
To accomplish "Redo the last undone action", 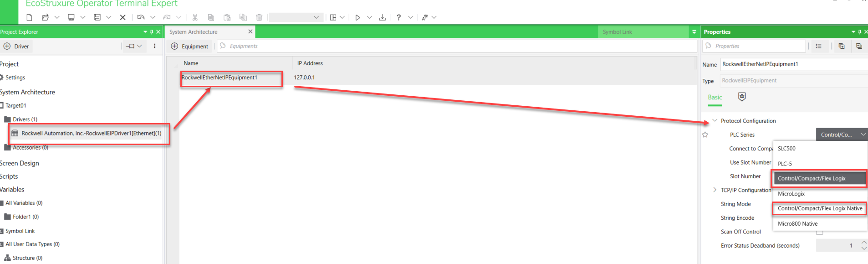I will (x=167, y=17).
